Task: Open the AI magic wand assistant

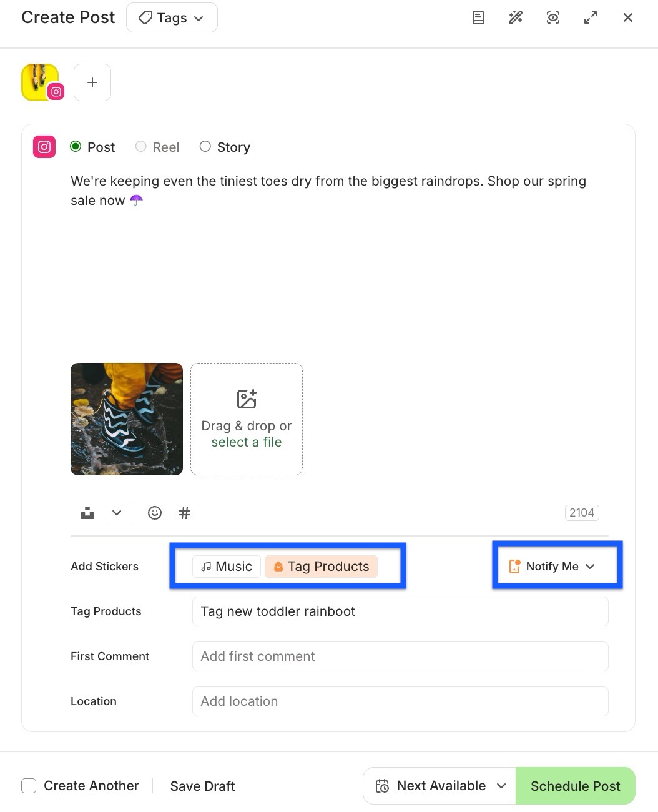Action: pos(515,17)
